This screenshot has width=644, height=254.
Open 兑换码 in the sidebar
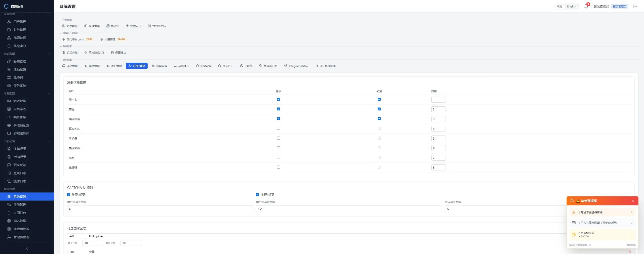coord(27,77)
